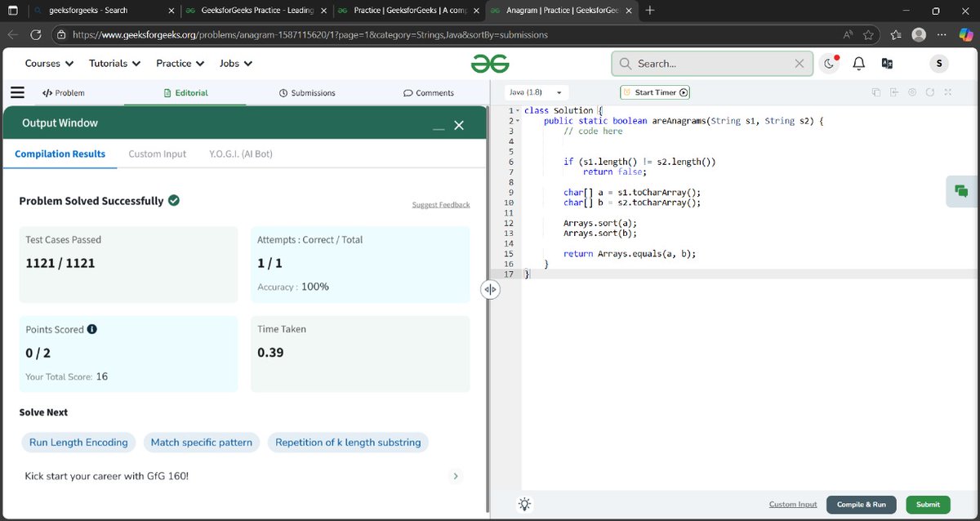Screen dimensions: 980x521
Task: Open Repetition of k length substring problem
Action: pos(348,443)
